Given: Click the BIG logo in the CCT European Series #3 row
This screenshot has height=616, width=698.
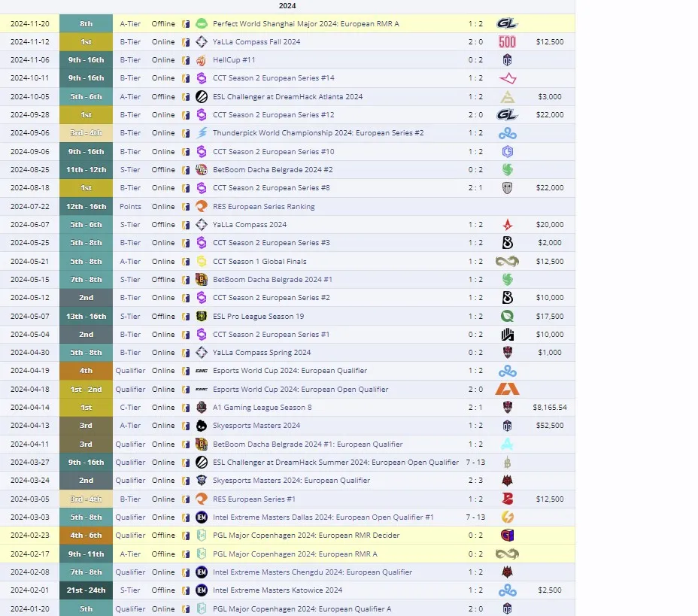Looking at the screenshot, I should (x=508, y=243).
